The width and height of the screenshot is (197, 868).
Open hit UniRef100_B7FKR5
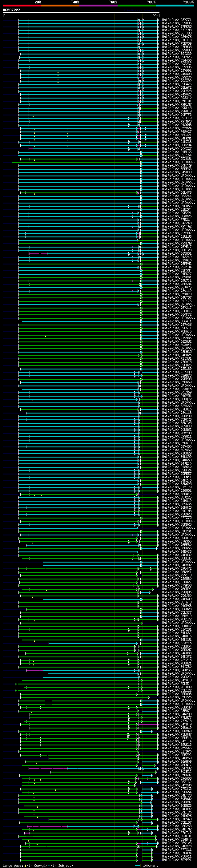tap(177, 26)
